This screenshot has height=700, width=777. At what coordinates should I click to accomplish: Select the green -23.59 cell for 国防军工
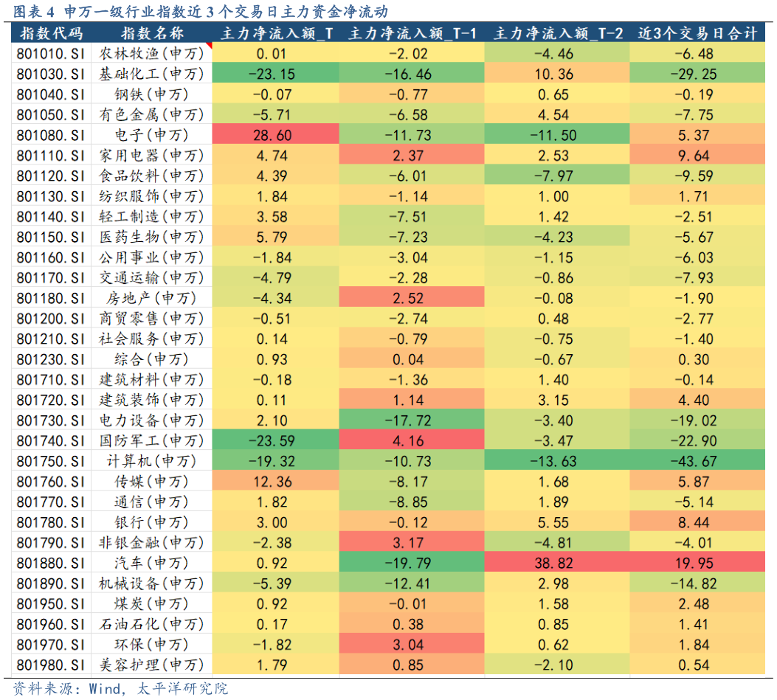coord(274,440)
